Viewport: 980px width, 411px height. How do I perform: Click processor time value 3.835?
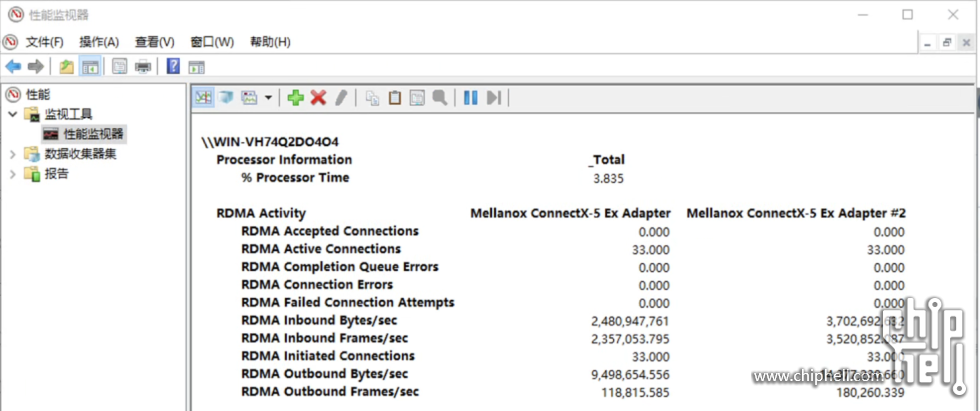[609, 179]
